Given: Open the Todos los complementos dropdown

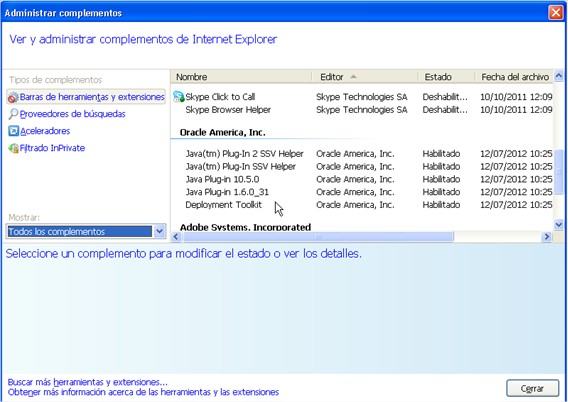Looking at the screenshot, I should coord(159,231).
